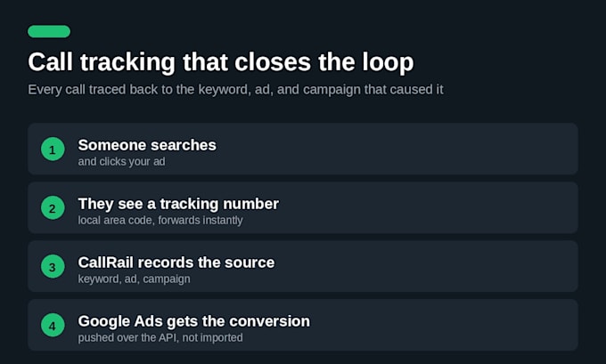Click the "Every call traced back" subtitle

pos(235,90)
